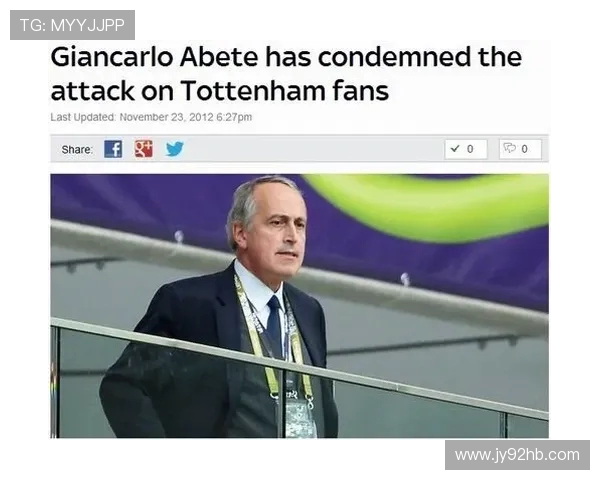Screen dimensions: 600x480
Task: Click the zero count beside checkmark
Action: point(470,149)
